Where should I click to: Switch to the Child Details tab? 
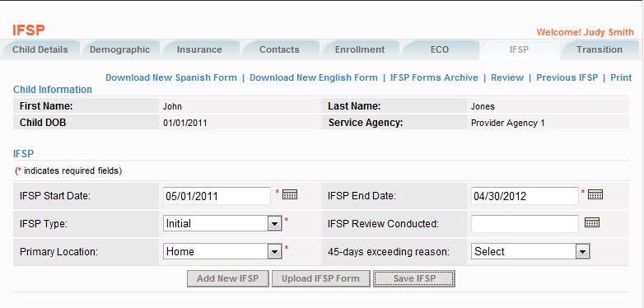tap(40, 50)
